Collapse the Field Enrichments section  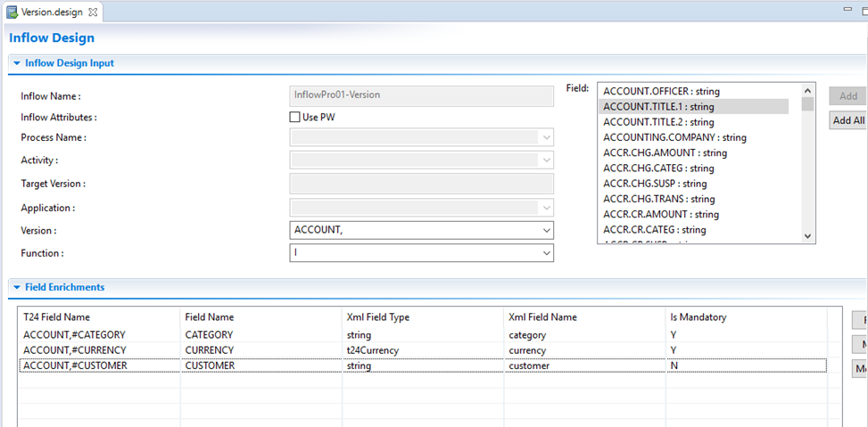(16, 287)
